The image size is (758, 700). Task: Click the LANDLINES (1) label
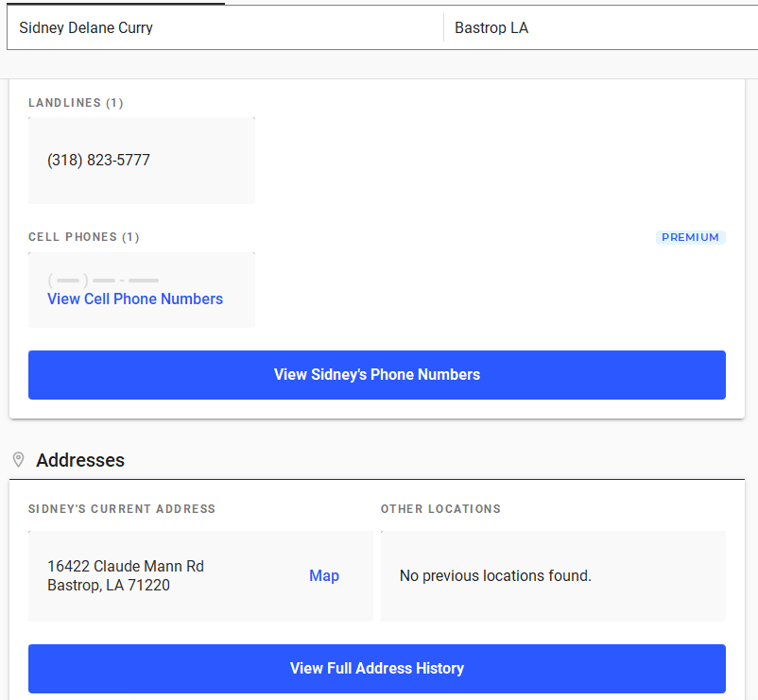point(76,103)
